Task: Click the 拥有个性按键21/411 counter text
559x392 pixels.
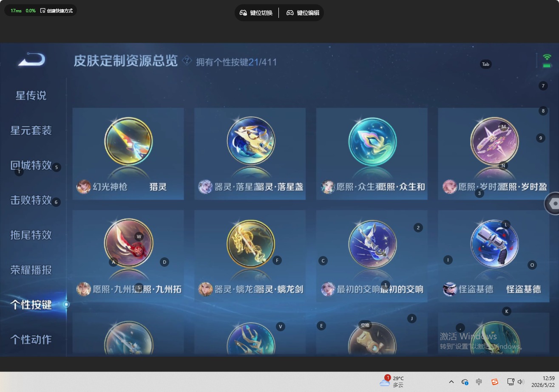Action: pyautogui.click(x=236, y=62)
